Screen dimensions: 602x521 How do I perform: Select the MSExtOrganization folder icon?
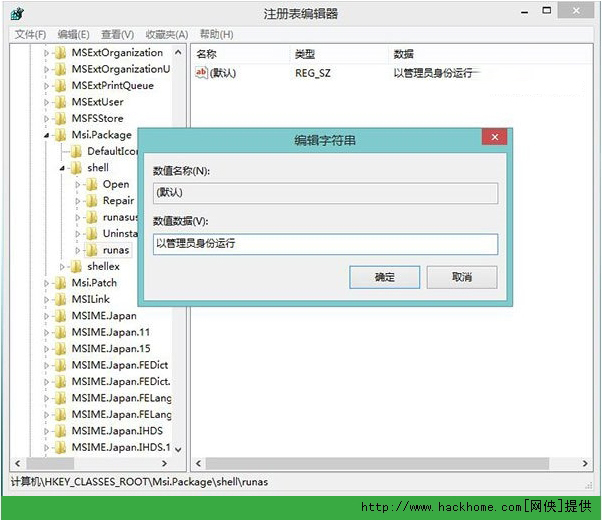(x=60, y=53)
